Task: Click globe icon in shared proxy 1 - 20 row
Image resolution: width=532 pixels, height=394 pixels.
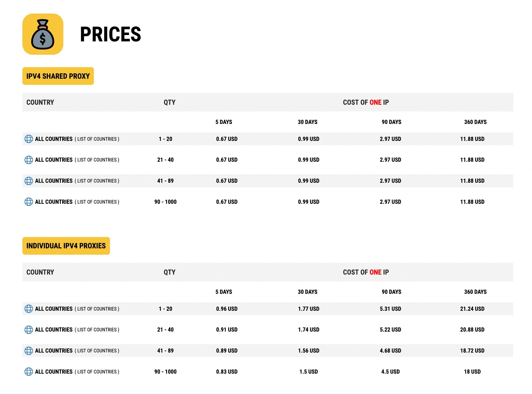Action: pos(29,139)
